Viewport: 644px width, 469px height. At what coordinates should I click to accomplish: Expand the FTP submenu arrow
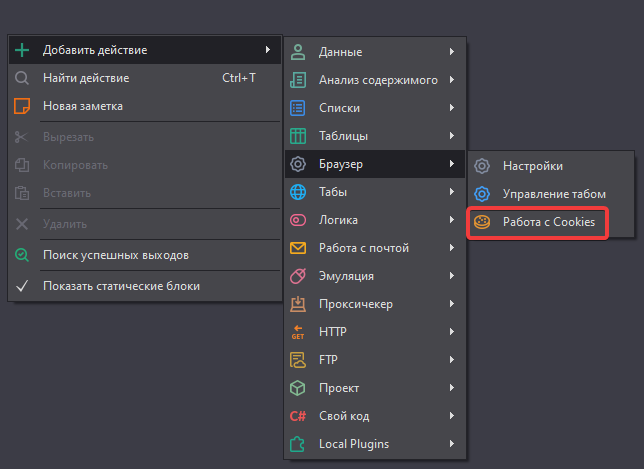point(452,360)
